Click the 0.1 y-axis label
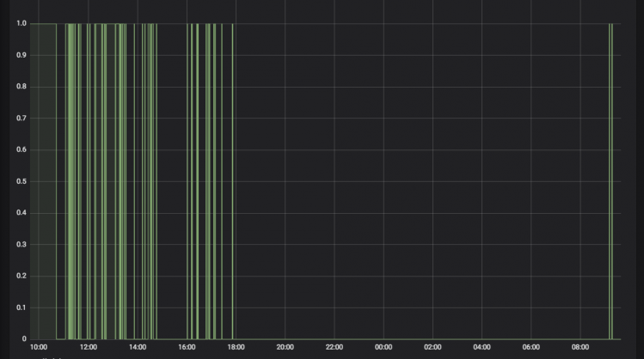This screenshot has width=644, height=359. click(21, 307)
